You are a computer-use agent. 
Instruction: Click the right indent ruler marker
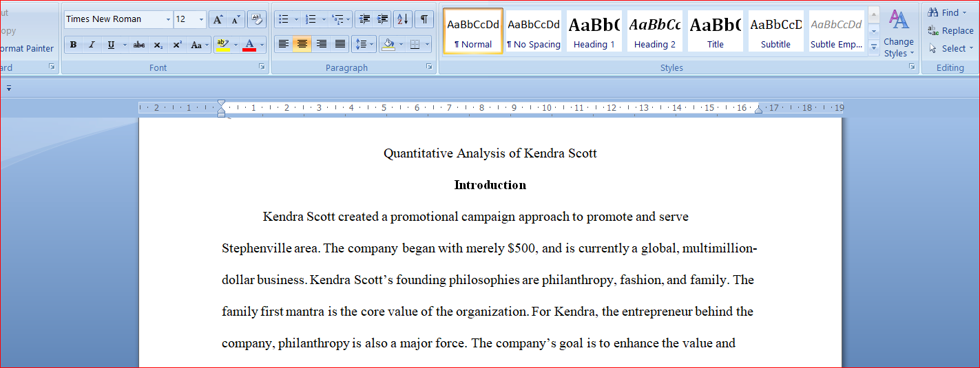(x=758, y=110)
